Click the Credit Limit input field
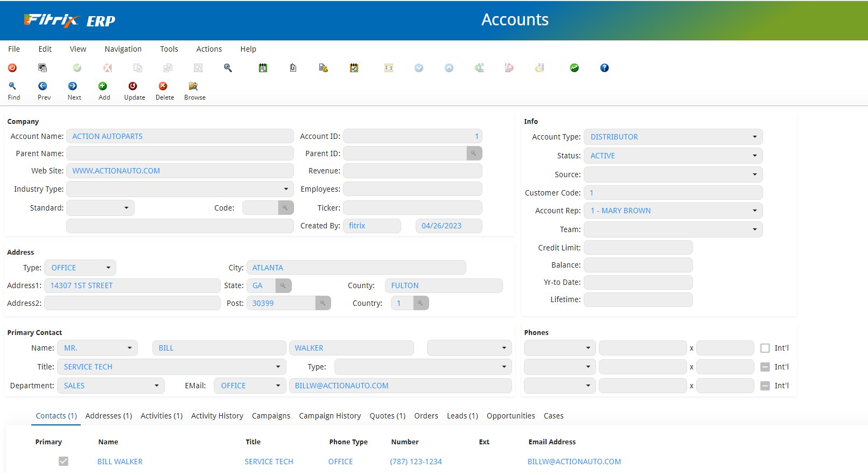 point(638,248)
